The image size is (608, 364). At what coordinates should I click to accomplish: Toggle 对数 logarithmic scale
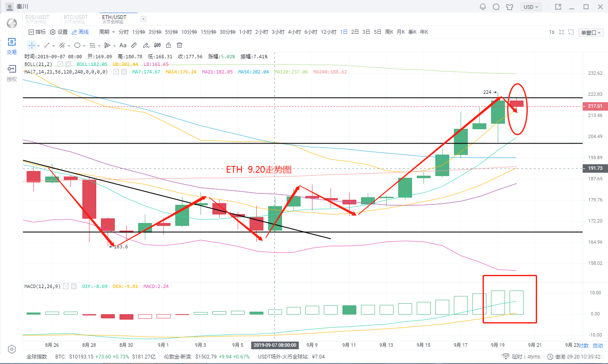[584, 345]
